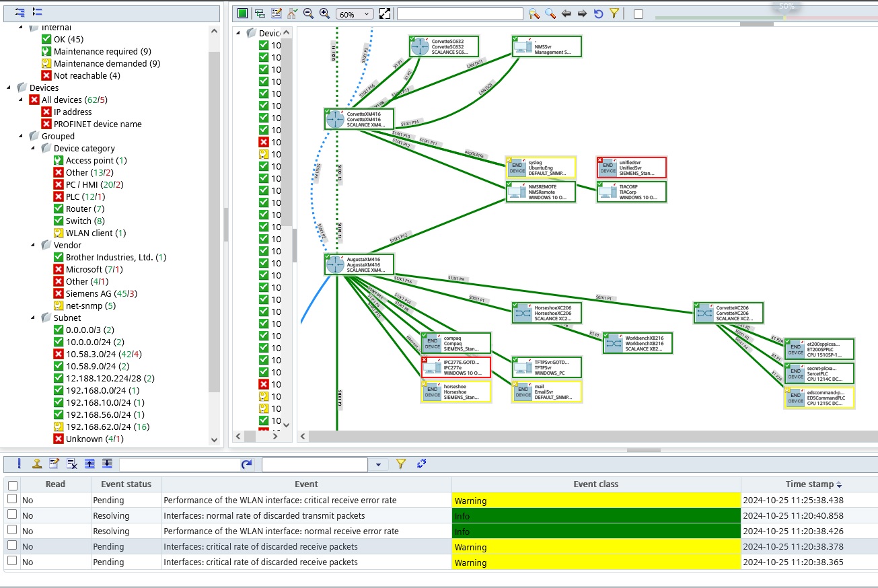Go to previous search result arrow
Image resolution: width=878 pixels, height=588 pixels.
pos(566,13)
